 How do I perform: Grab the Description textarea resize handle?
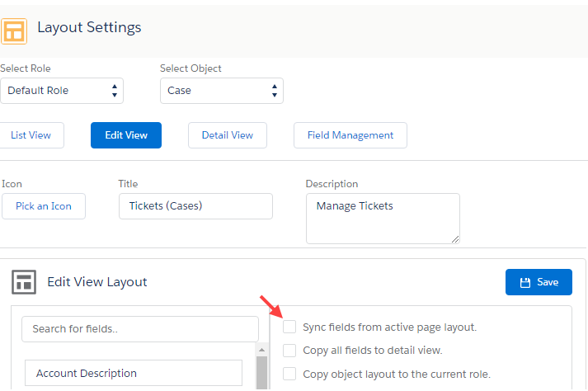click(455, 239)
